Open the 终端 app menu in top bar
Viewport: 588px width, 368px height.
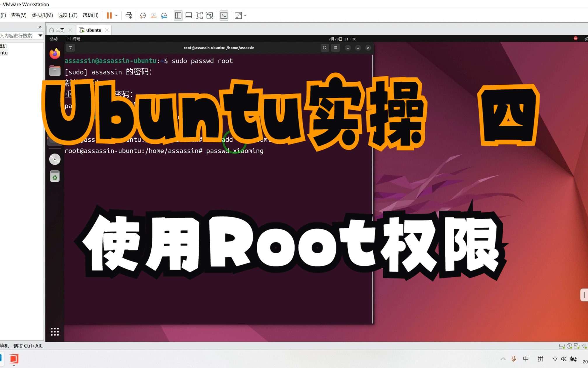[x=73, y=39]
